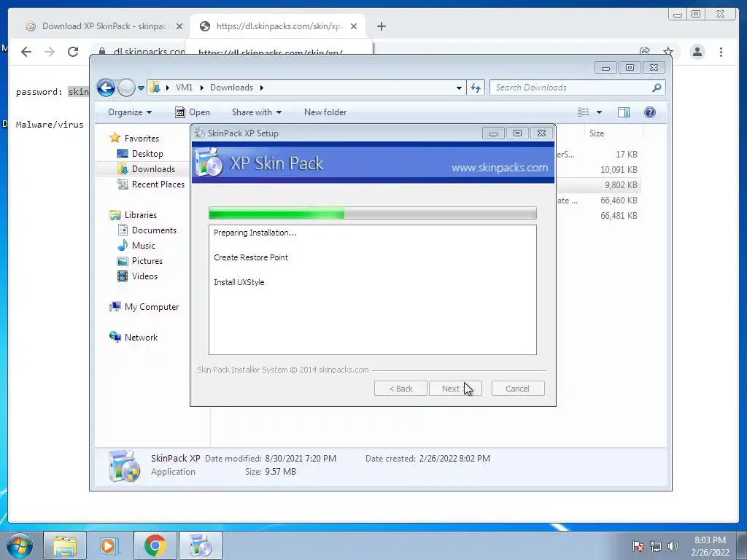The width and height of the screenshot is (747, 560).
Task: Click the Explorer back navigation arrow
Action: click(x=106, y=87)
